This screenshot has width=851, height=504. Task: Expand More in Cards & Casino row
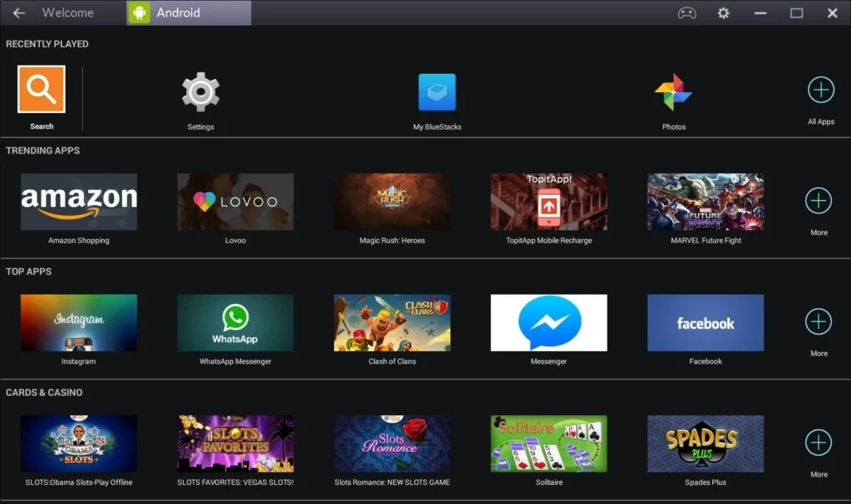point(819,443)
